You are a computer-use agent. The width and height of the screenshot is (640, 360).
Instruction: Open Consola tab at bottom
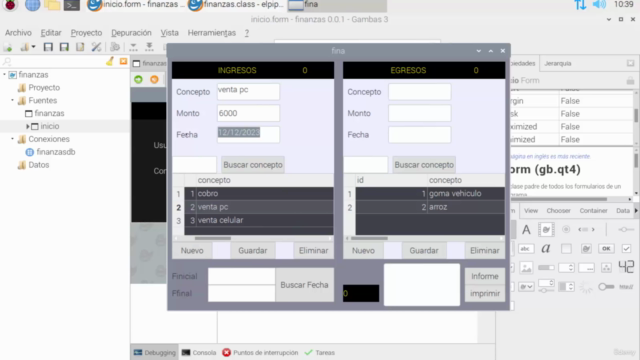(199, 353)
